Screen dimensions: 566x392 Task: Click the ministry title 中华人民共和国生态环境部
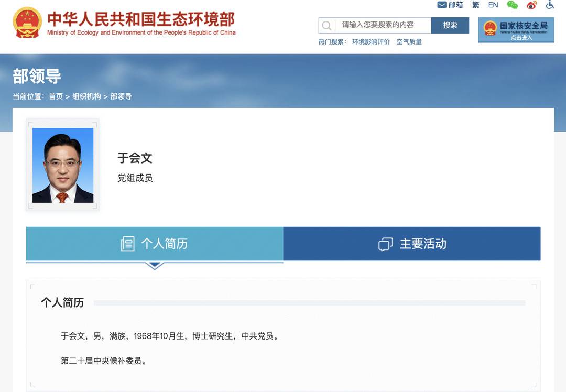coord(141,19)
